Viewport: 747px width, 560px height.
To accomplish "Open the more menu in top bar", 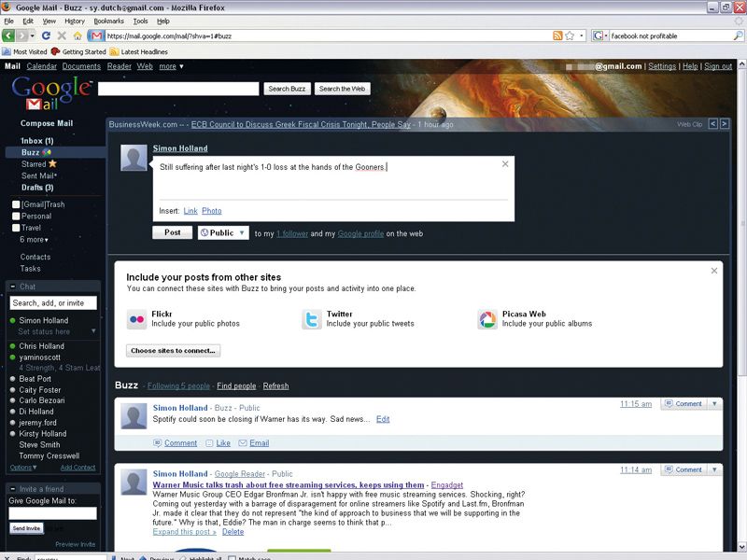I will coord(172,66).
